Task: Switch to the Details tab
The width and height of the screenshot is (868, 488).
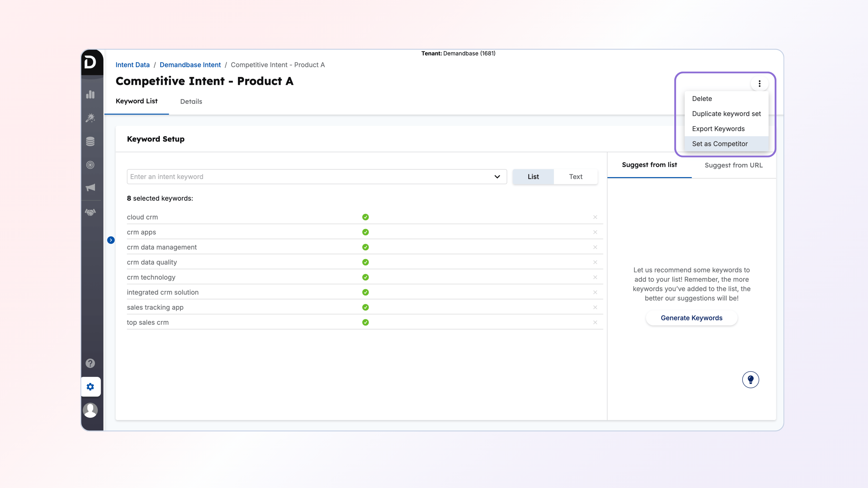Action: pos(191,101)
